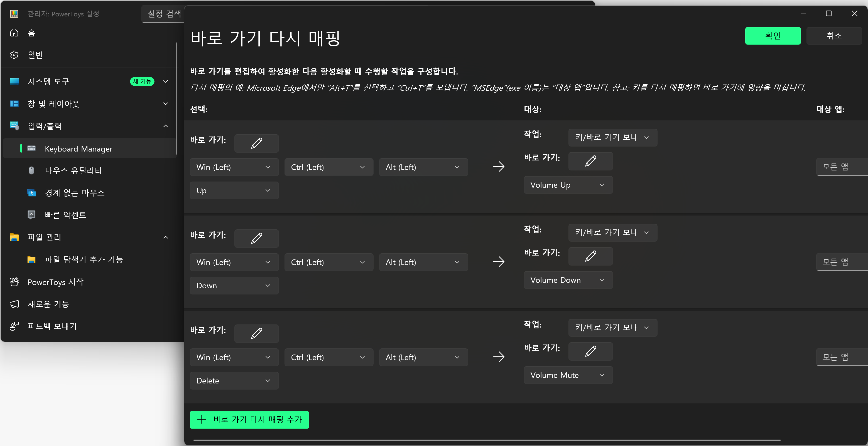Click the 홈 home icon in sidebar
868x446 pixels.
(x=14, y=33)
